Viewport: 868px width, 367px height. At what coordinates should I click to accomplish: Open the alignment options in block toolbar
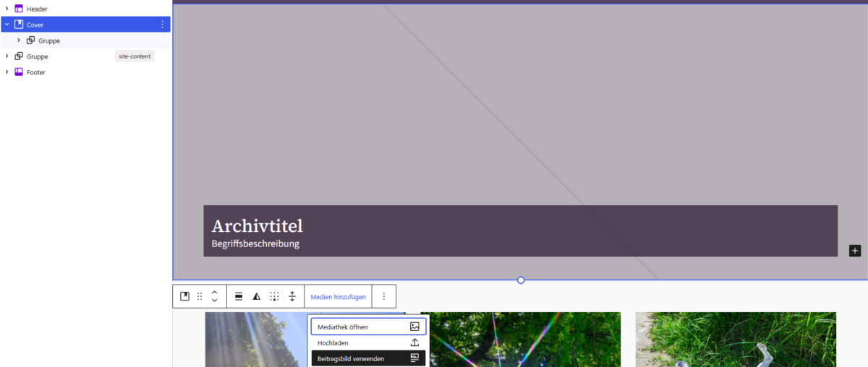pos(239,296)
